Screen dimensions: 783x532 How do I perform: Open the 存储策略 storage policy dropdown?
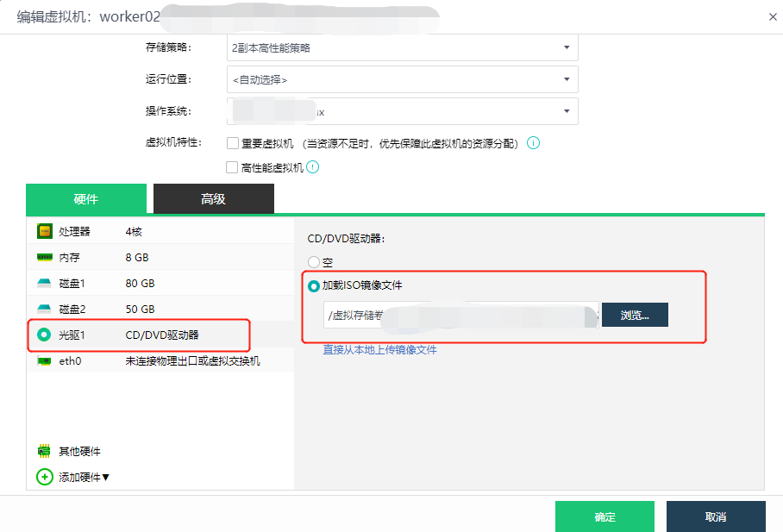pyautogui.click(x=402, y=48)
